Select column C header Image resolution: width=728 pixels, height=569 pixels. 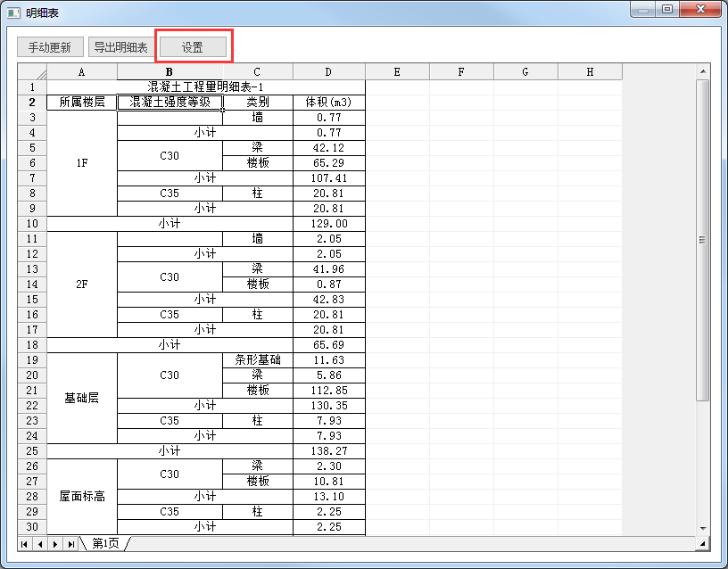click(258, 72)
